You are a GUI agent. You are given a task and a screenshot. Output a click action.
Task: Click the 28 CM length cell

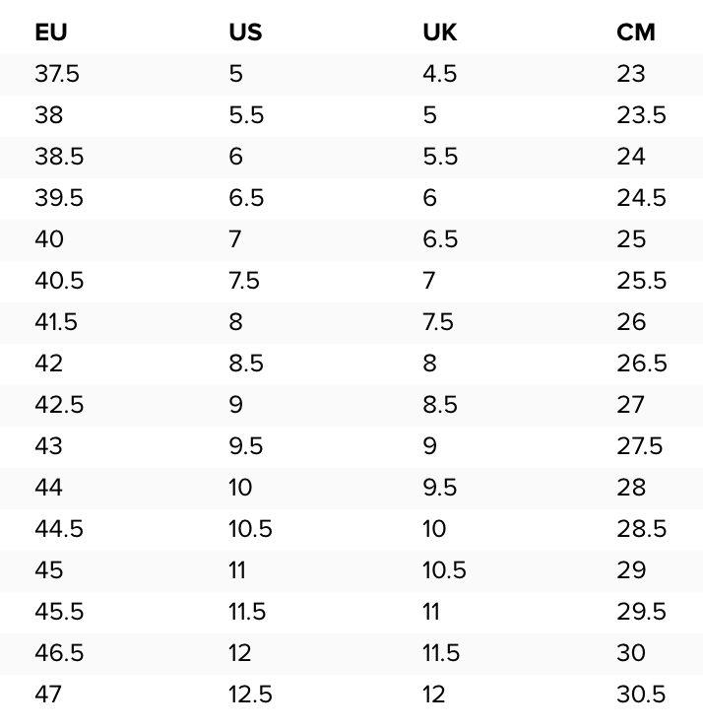(x=632, y=488)
